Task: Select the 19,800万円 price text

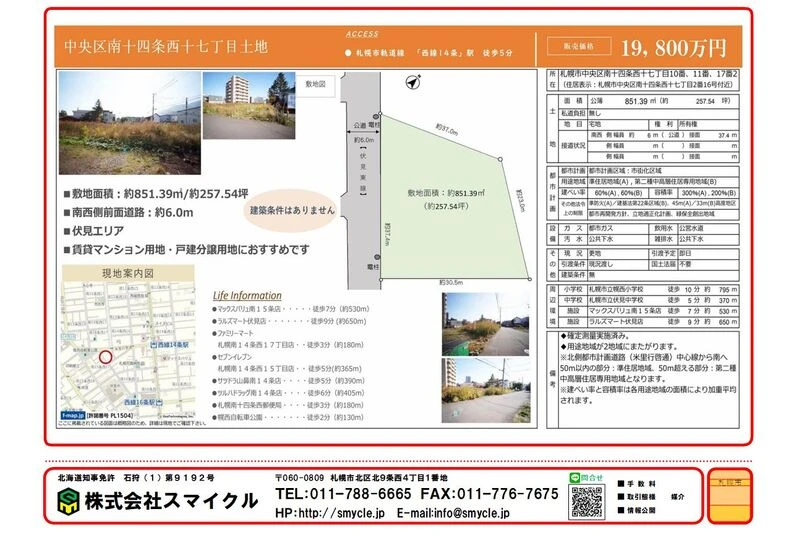Action: coord(673,48)
